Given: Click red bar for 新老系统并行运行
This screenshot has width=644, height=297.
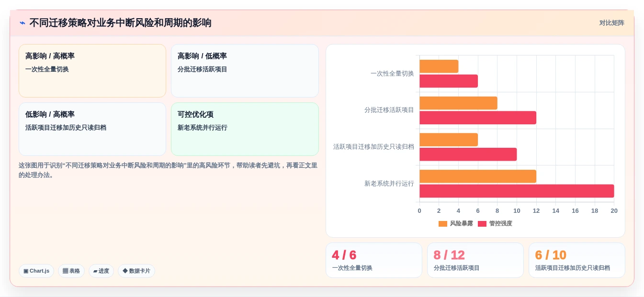Looking at the screenshot, I should [x=517, y=191].
